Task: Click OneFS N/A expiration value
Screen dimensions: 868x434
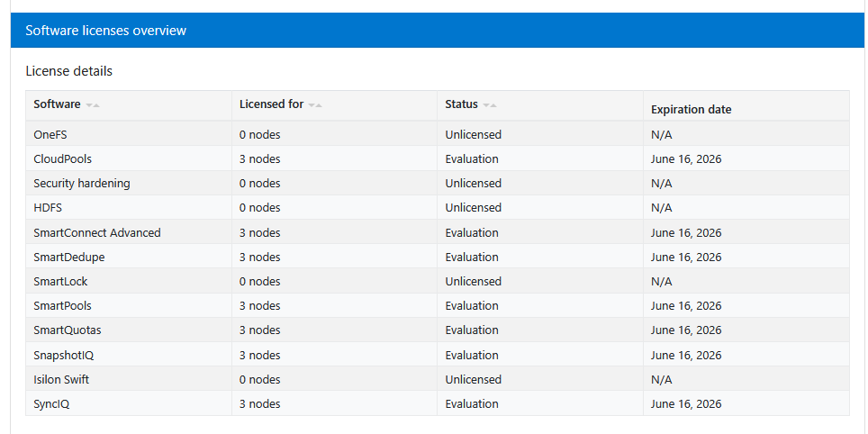Action: (662, 134)
